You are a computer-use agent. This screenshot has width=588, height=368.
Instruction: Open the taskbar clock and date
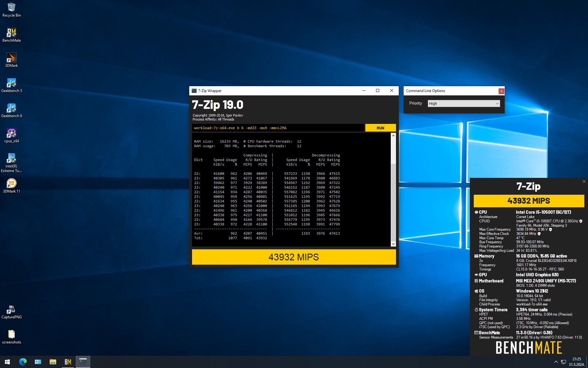click(577, 362)
